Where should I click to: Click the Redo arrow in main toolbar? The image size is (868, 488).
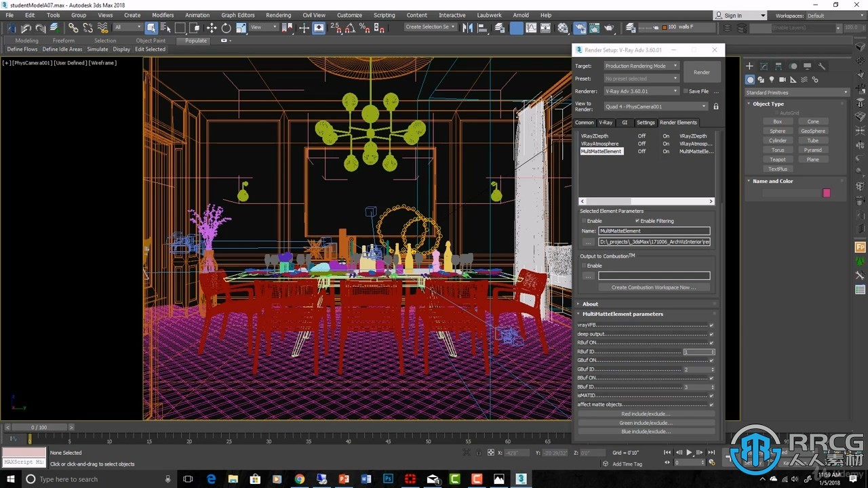point(40,28)
